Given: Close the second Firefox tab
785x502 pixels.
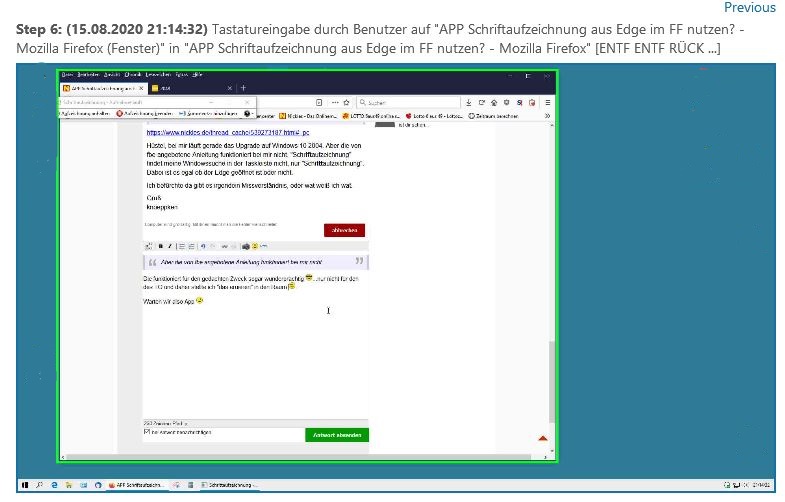Looking at the screenshot, I should 229,88.
